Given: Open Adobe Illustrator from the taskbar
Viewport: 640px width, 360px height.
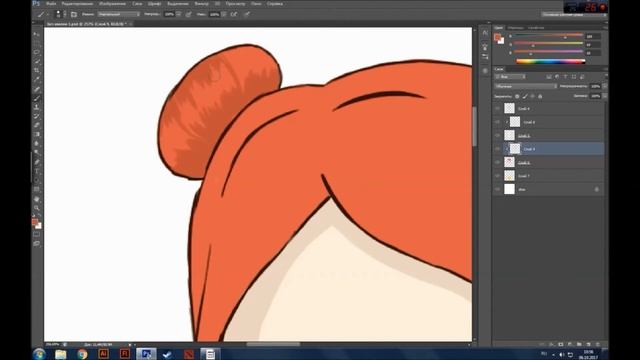Looking at the screenshot, I should [103, 354].
